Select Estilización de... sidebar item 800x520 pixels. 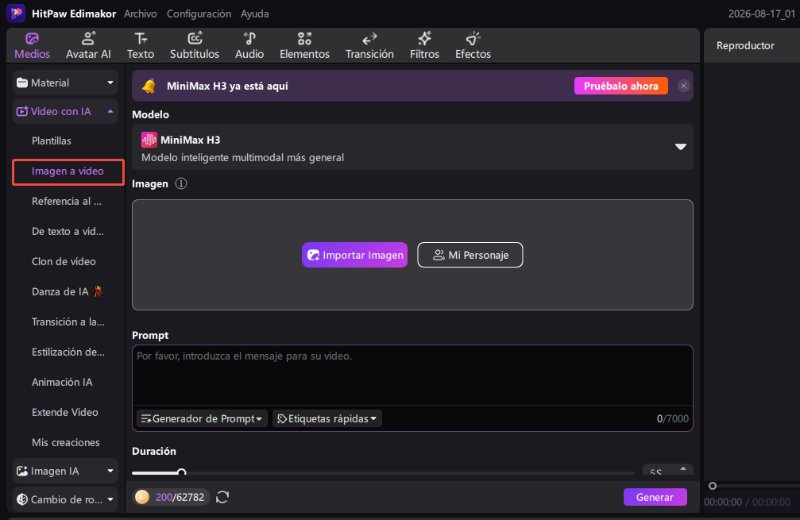(68, 352)
